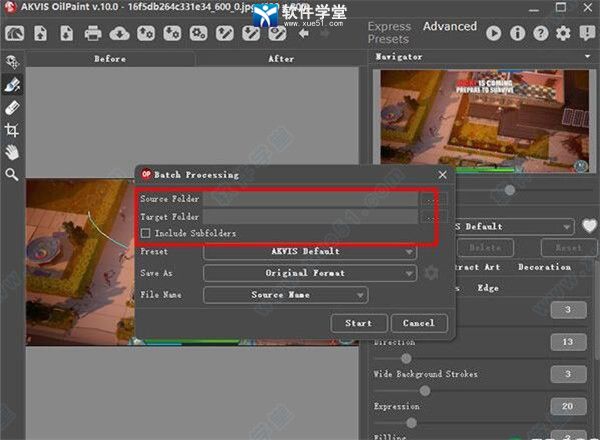This screenshot has height=440, width=600.
Task: Click the open image file icon
Action: (41, 33)
